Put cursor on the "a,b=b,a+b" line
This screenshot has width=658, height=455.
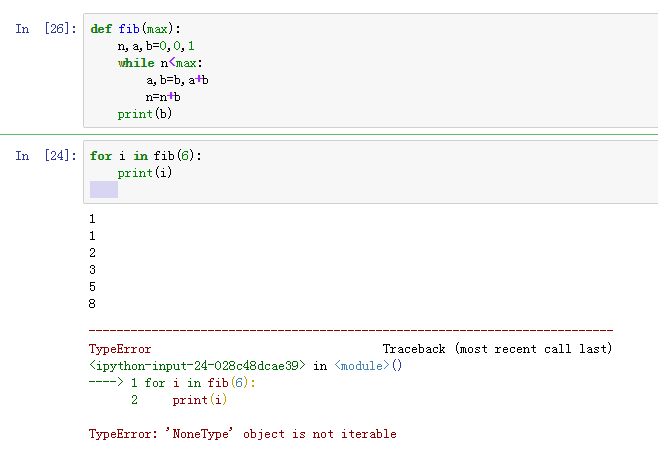click(177, 80)
